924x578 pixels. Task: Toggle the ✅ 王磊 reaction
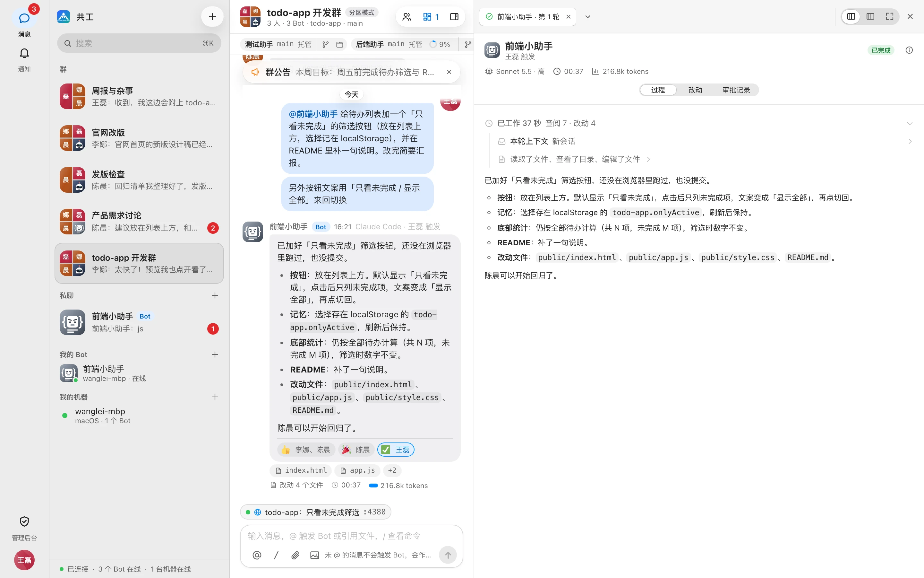396,450
